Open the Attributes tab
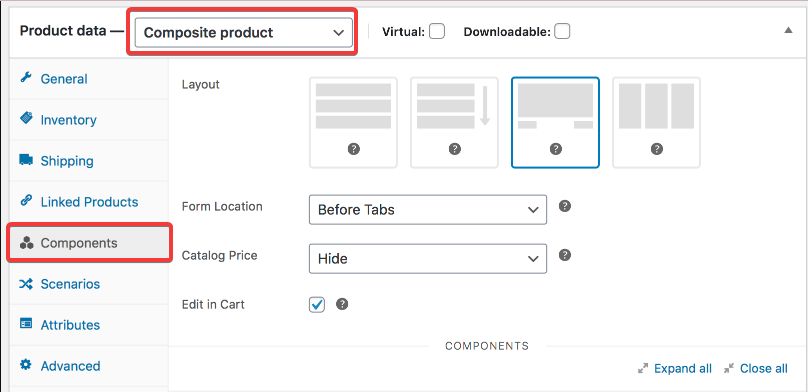The image size is (808, 392). [x=89, y=325]
